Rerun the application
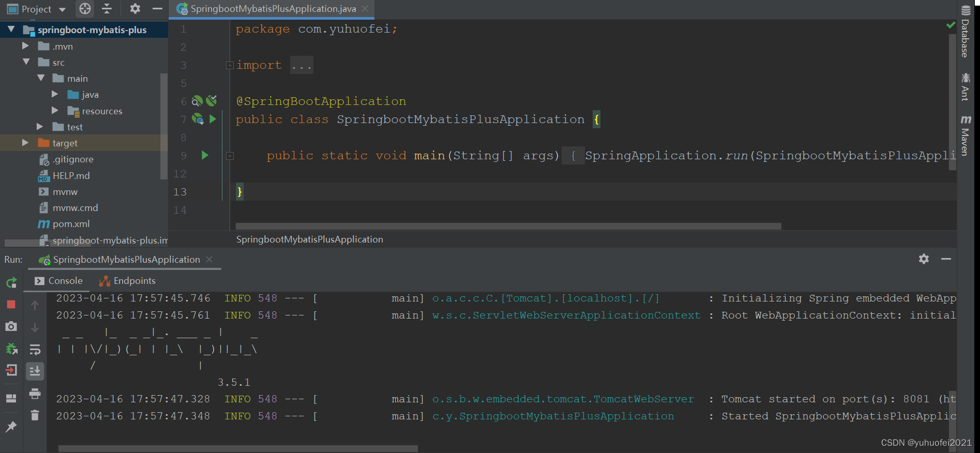 (x=11, y=282)
